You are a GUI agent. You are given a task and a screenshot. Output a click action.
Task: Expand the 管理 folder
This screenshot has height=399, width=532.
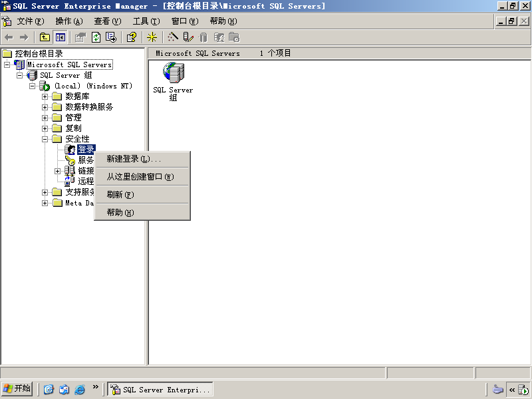45,118
